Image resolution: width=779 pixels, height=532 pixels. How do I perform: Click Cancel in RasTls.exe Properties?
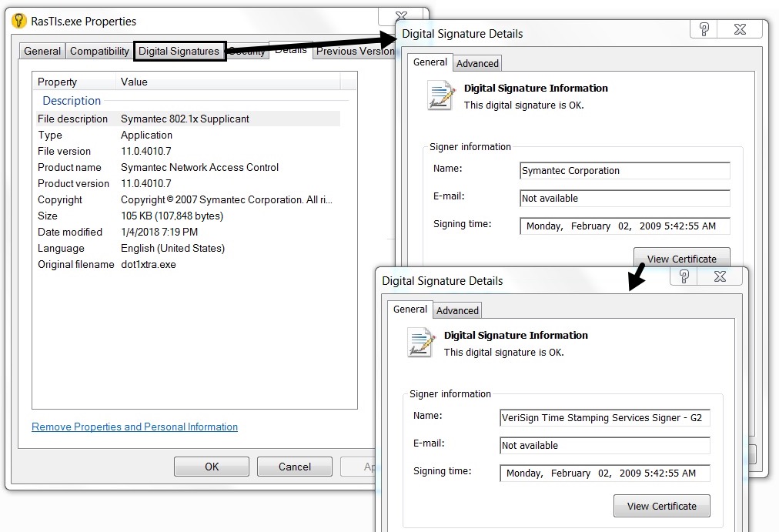click(295, 467)
